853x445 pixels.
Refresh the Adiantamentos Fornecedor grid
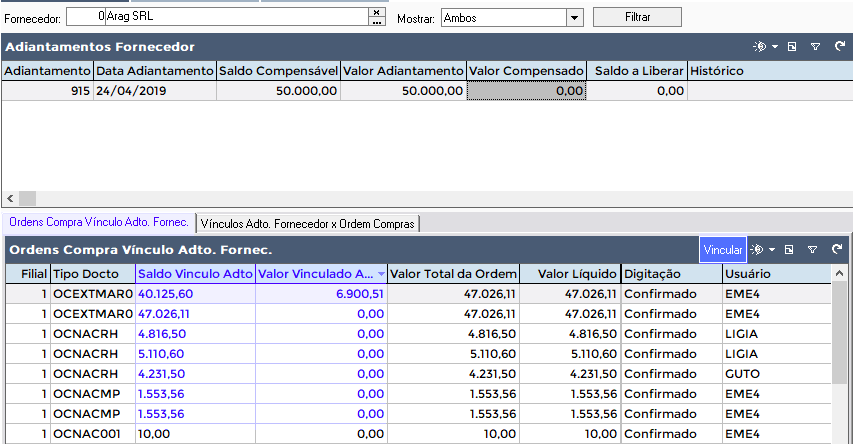tap(840, 46)
